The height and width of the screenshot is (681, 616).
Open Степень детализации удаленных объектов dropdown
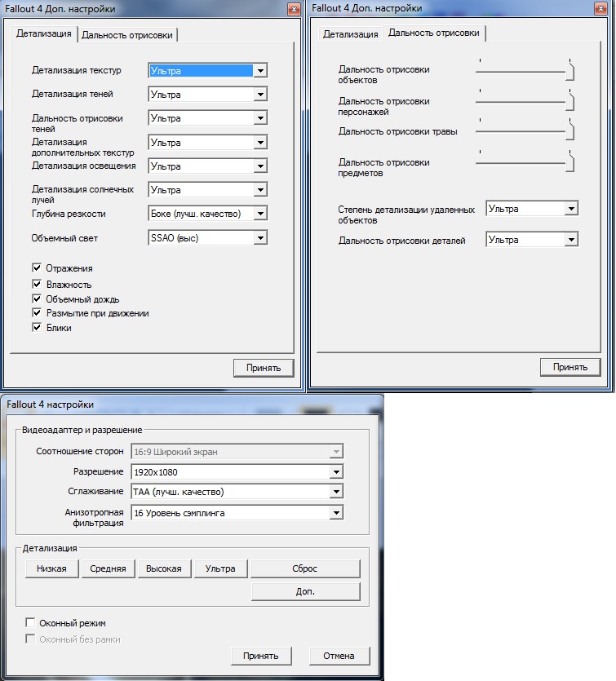(x=532, y=209)
